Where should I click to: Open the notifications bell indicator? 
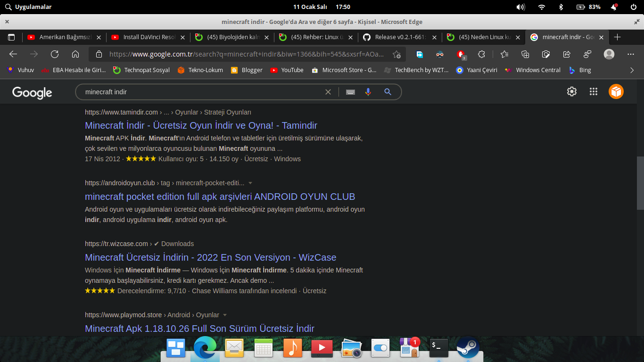(614, 7)
